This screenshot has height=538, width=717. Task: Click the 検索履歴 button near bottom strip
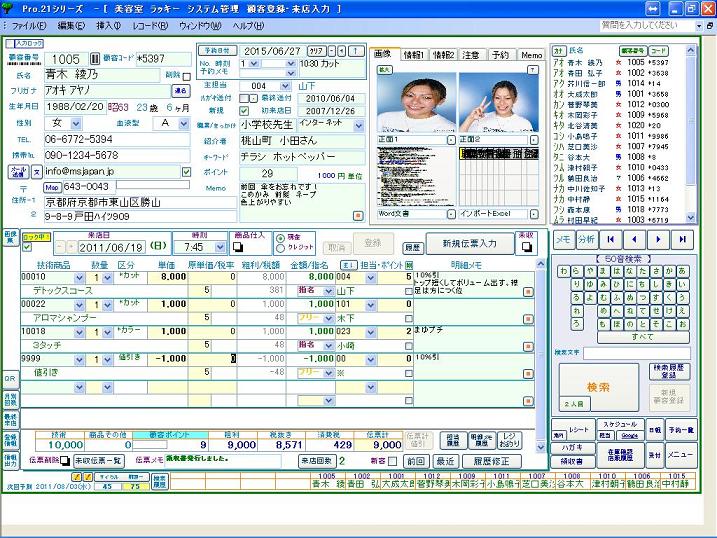tap(159, 482)
